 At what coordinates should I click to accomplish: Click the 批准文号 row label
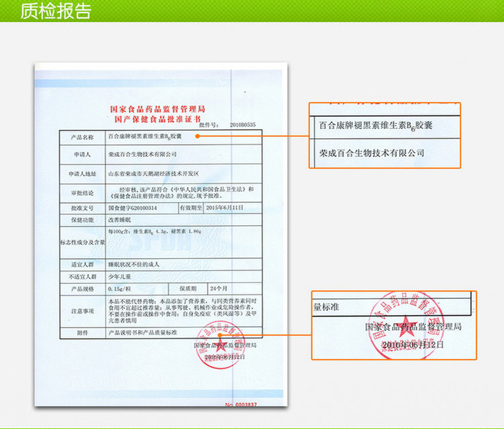click(x=82, y=208)
